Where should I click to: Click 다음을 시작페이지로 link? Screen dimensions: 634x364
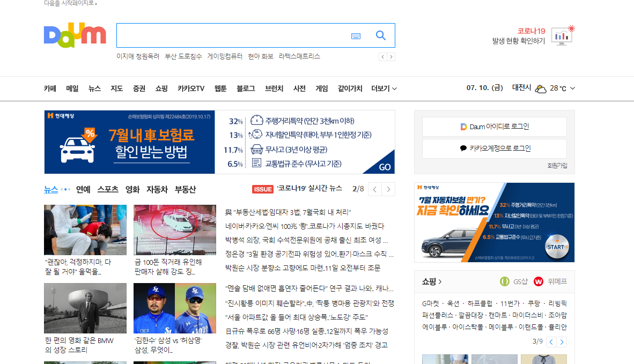pyautogui.click(x=70, y=3)
